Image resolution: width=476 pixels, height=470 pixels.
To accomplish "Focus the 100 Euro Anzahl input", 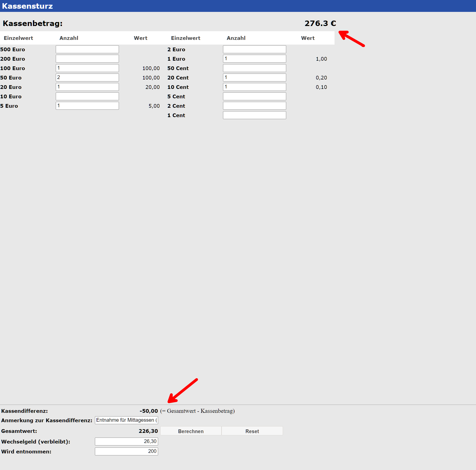I will (x=87, y=68).
